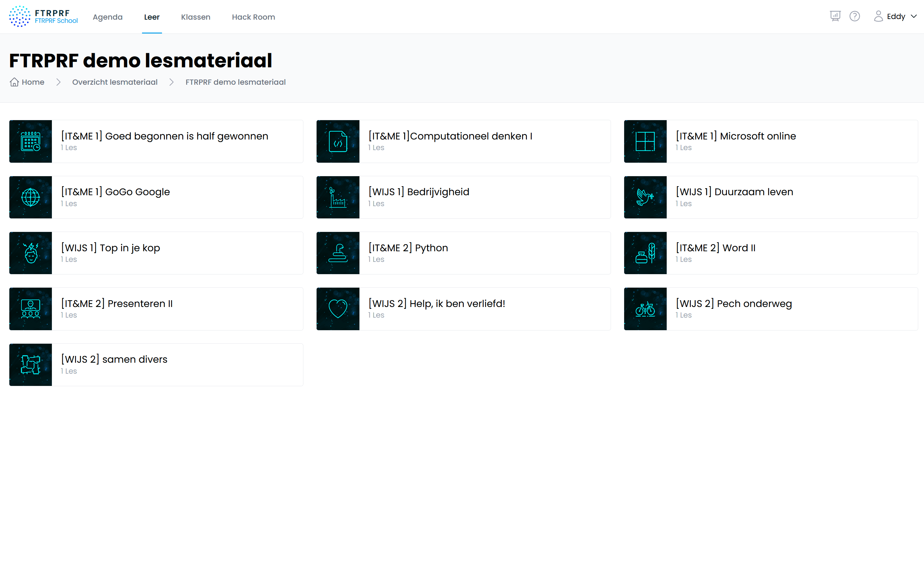Open the [IT&ME 2] Word II card

(x=715, y=248)
